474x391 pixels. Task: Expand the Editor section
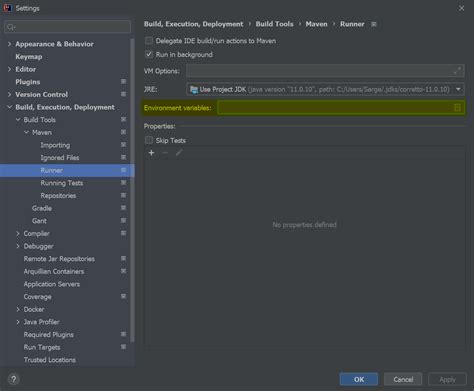[9, 69]
